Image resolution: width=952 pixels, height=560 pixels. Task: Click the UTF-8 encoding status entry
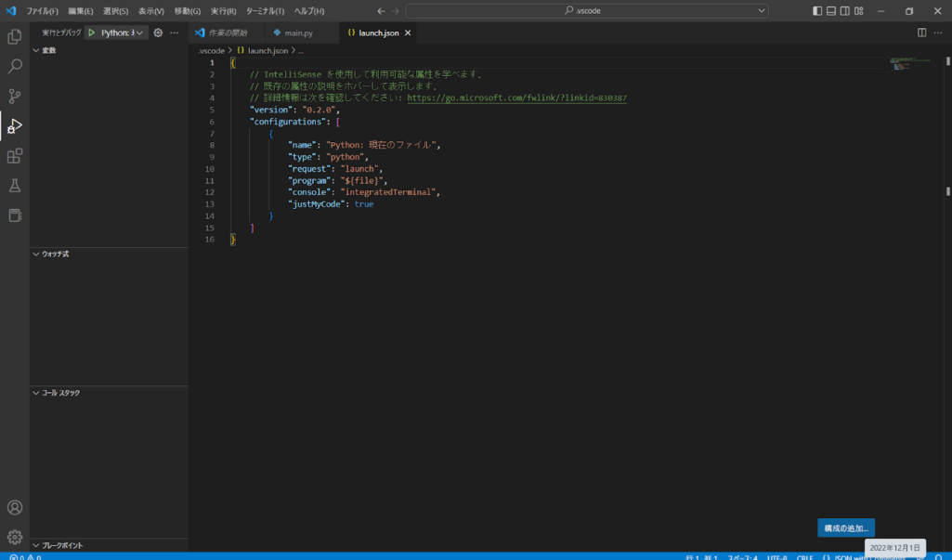point(777,556)
